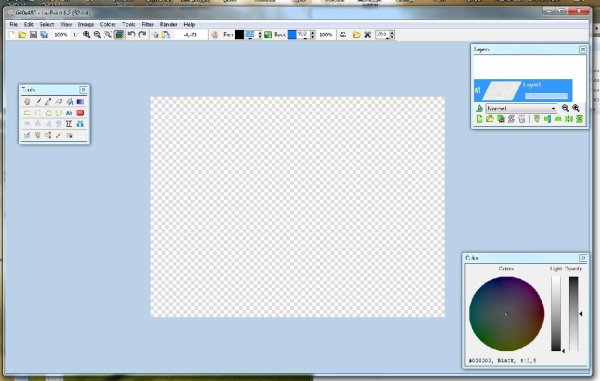Viewport: 600px width, 381px height.
Task: Click the New file icon in toolbar
Action: point(12,35)
